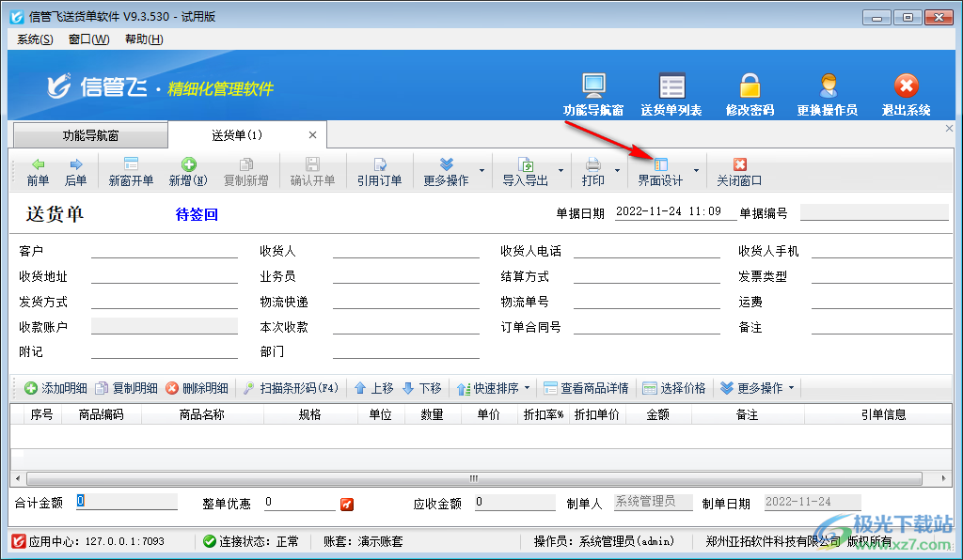Click the 金额 column header
Image resolution: width=963 pixels, height=560 pixels.
click(x=657, y=414)
